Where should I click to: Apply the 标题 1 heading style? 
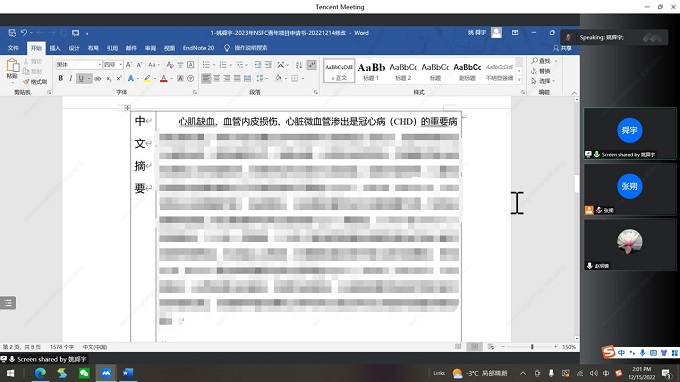point(371,71)
